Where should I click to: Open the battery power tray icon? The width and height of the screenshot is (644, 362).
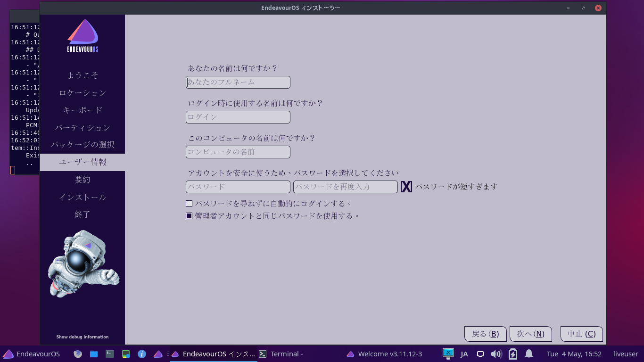click(x=513, y=354)
